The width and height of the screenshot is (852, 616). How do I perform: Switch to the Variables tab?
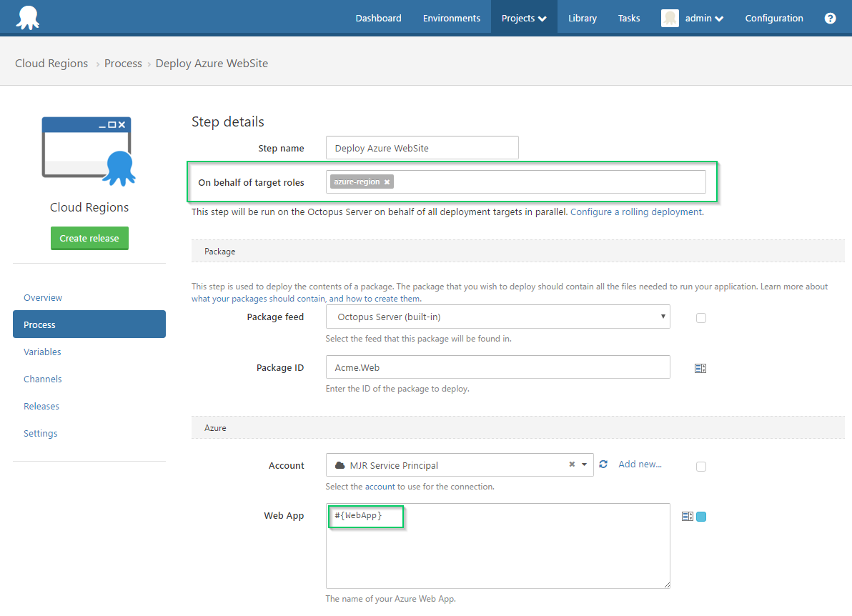click(x=43, y=352)
